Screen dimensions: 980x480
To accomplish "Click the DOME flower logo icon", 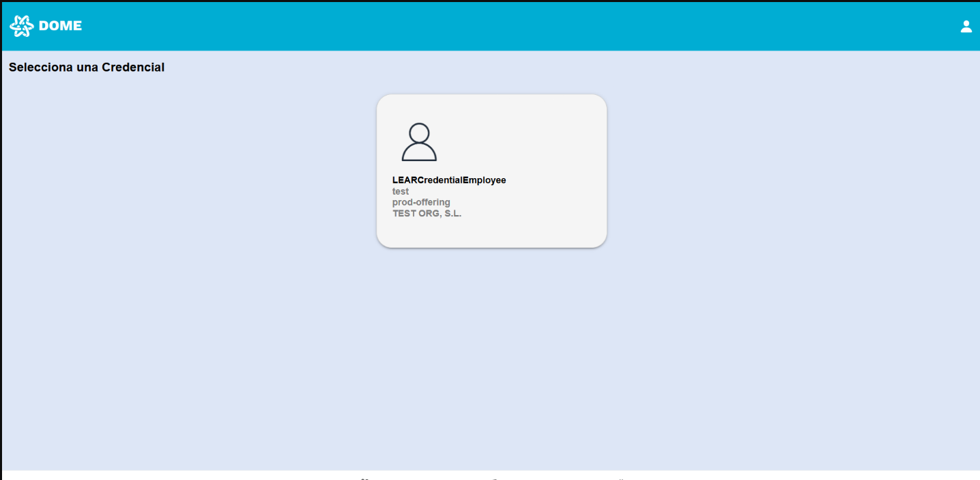I will [21, 26].
